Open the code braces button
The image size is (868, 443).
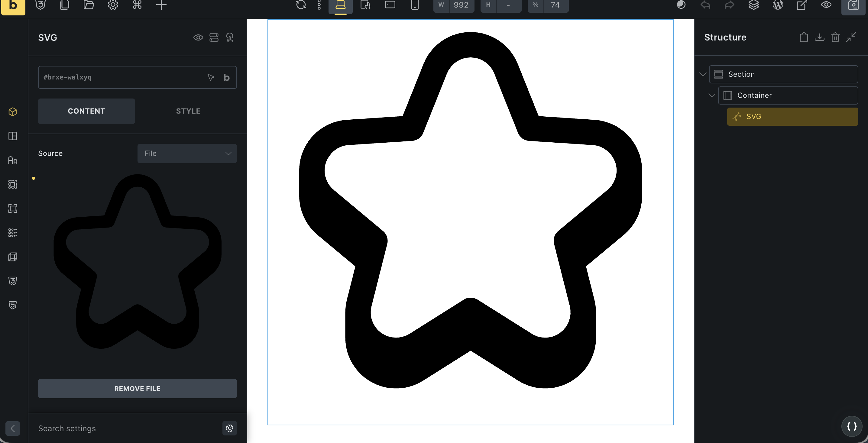(x=851, y=426)
